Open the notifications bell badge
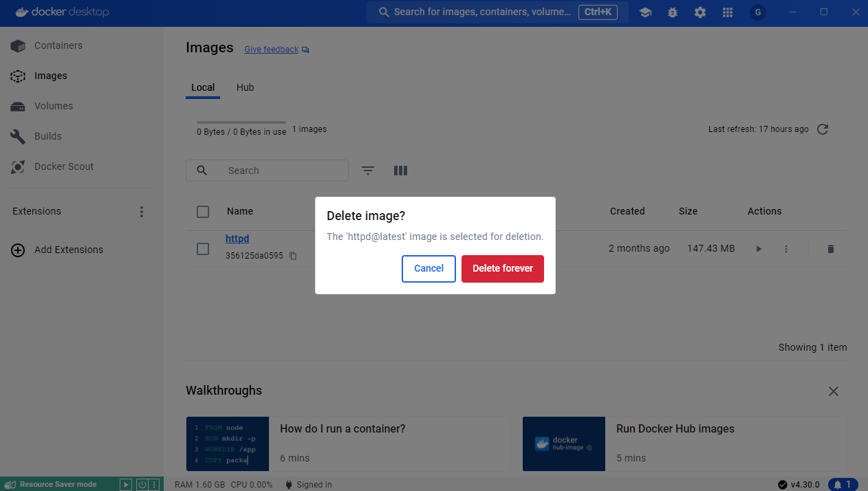Viewport: 868px width, 491px height. [x=843, y=485]
